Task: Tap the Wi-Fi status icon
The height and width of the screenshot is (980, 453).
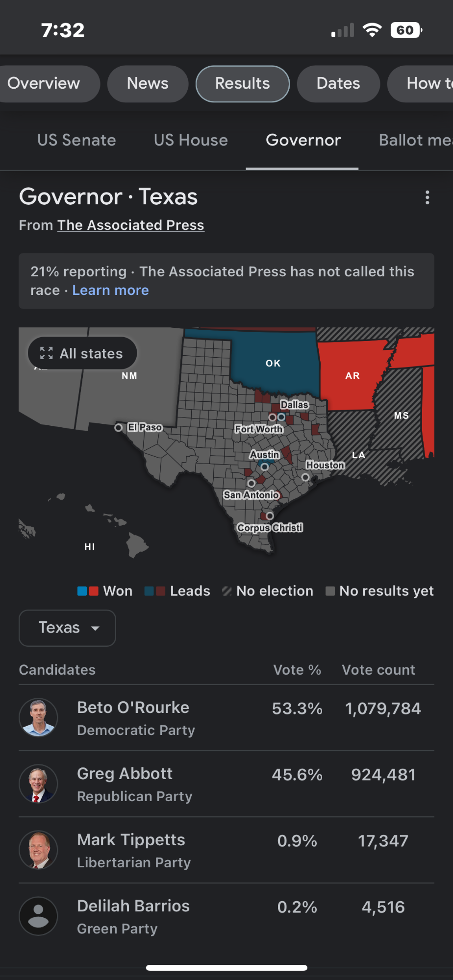Action: 372,30
